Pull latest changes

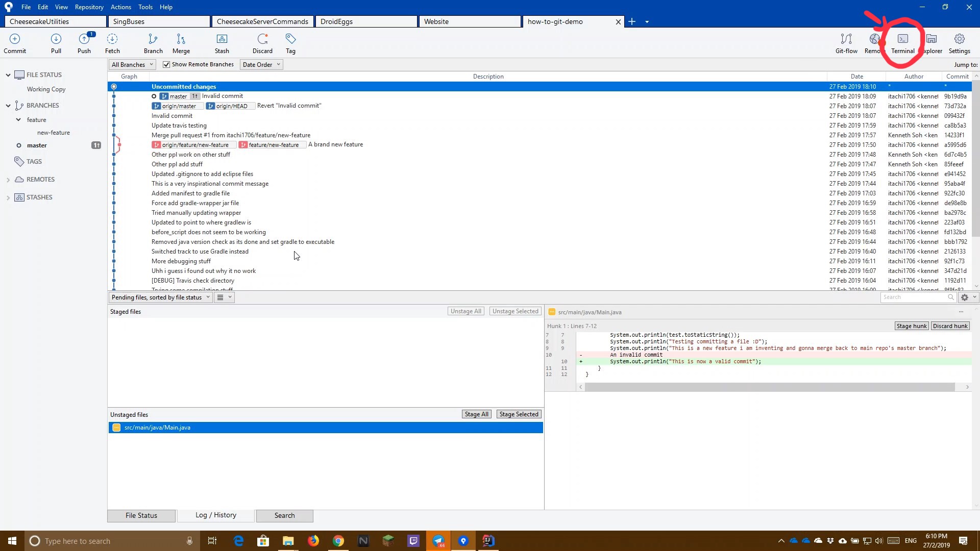point(56,43)
